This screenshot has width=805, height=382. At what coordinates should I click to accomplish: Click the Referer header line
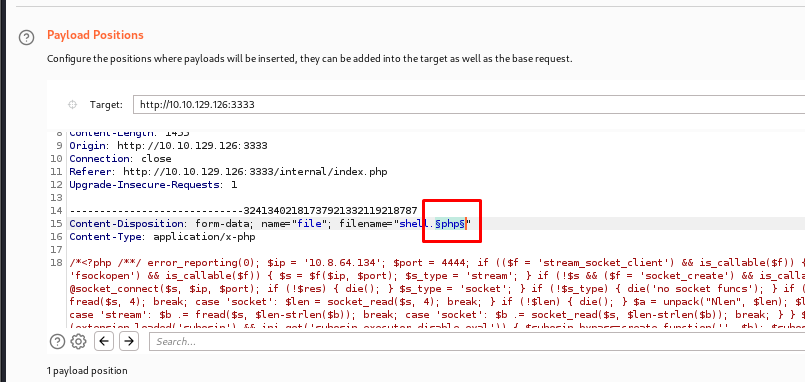[x=228, y=171]
